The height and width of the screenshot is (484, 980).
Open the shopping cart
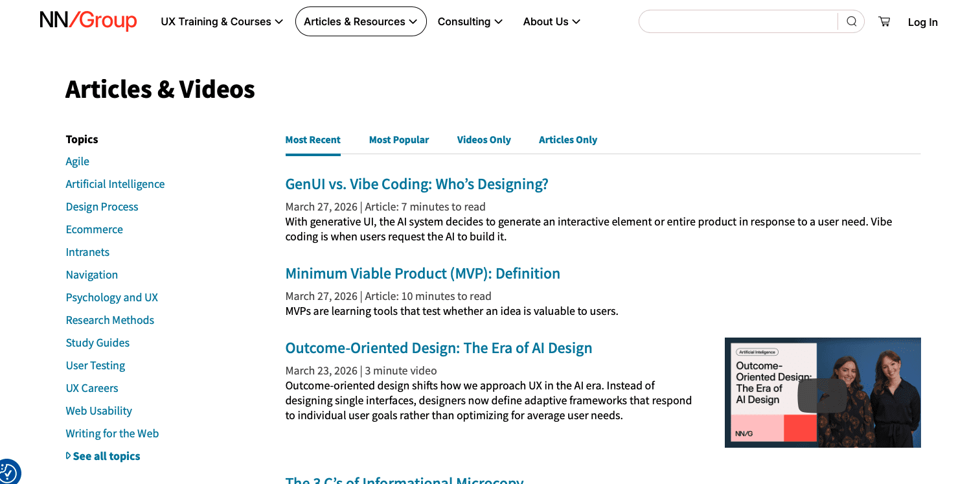883,21
